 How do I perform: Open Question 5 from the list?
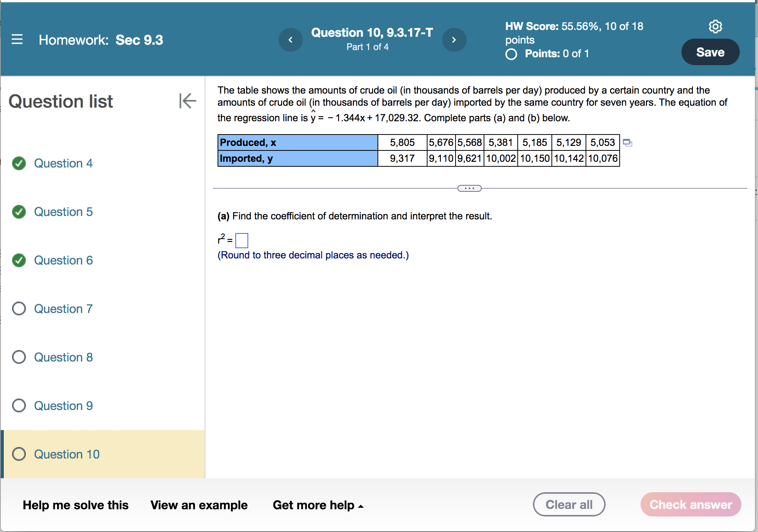coord(63,212)
